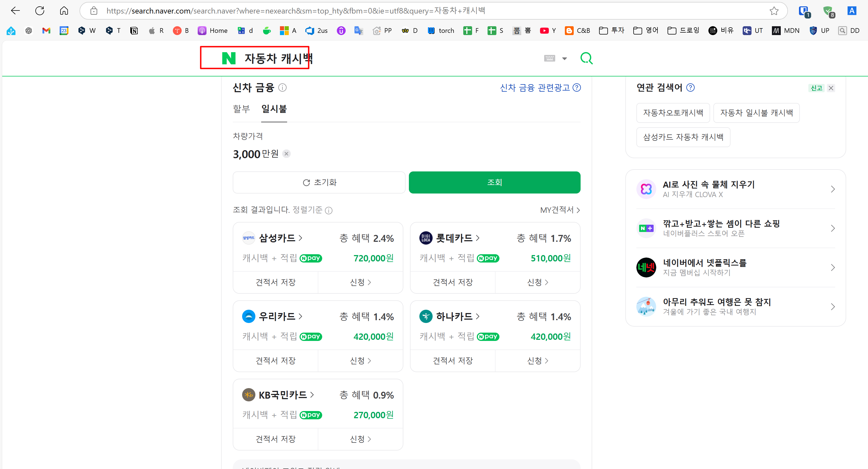Switch to the 할부 tab
Screen dimensions: 868x469
pos(241,109)
